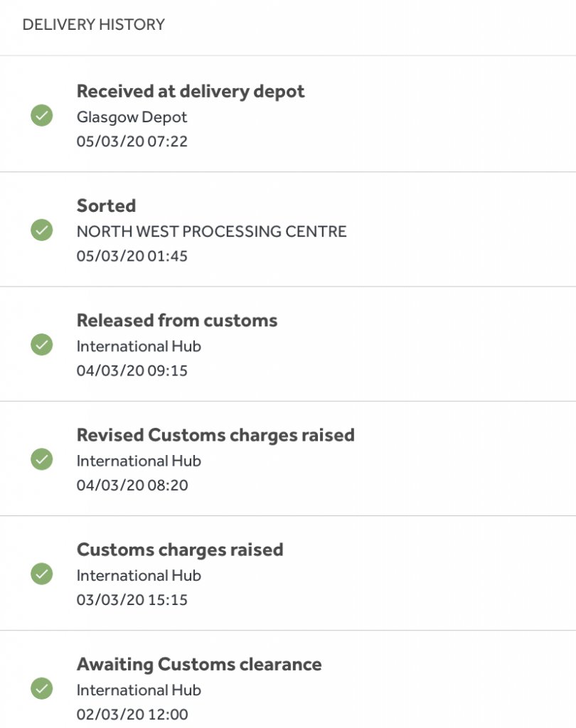576x728 pixels.
Task: Click the 04/03/20 09:15 timestamp
Action: [132, 370]
